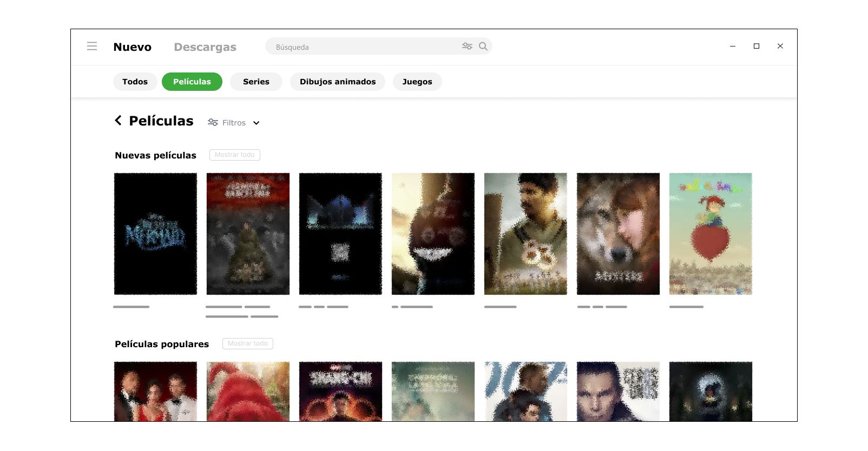The height and width of the screenshot is (451, 868).
Task: Open popular poster with red hooded figure
Action: coord(248,392)
